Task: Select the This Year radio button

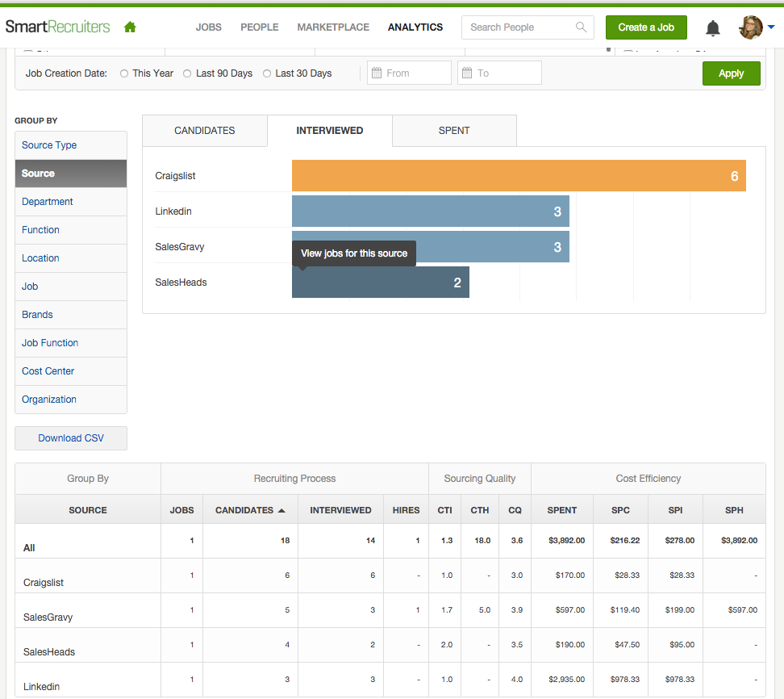Action: pyautogui.click(x=124, y=73)
